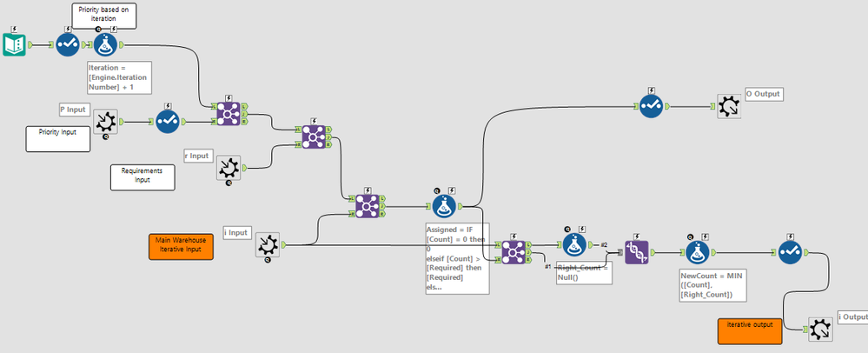The height and width of the screenshot is (353, 868).
Task: Click the Select tool after NewCount formula
Action: 791,252
